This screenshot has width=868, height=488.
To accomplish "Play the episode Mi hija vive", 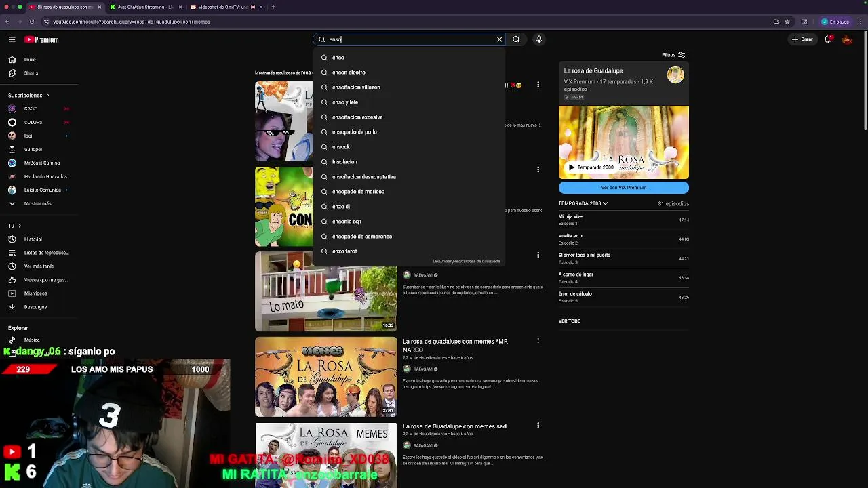I will click(623, 220).
